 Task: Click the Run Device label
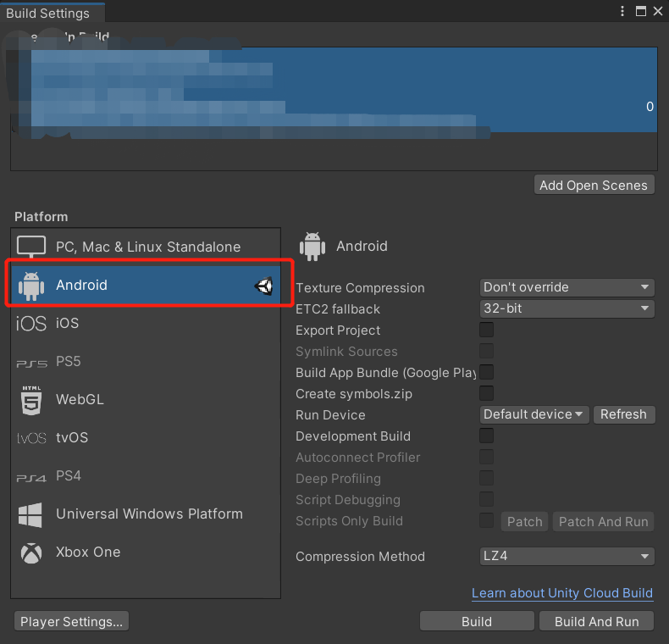(330, 415)
